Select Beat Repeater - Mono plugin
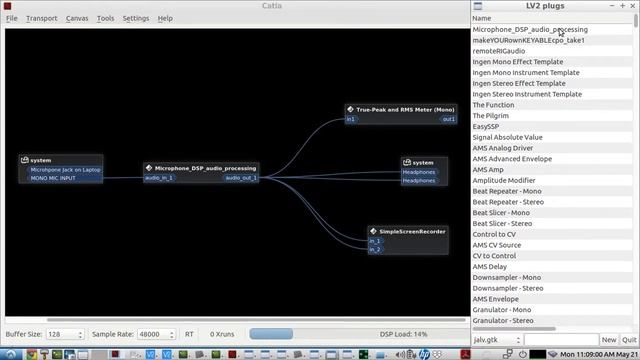640x360 pixels. point(552,191)
